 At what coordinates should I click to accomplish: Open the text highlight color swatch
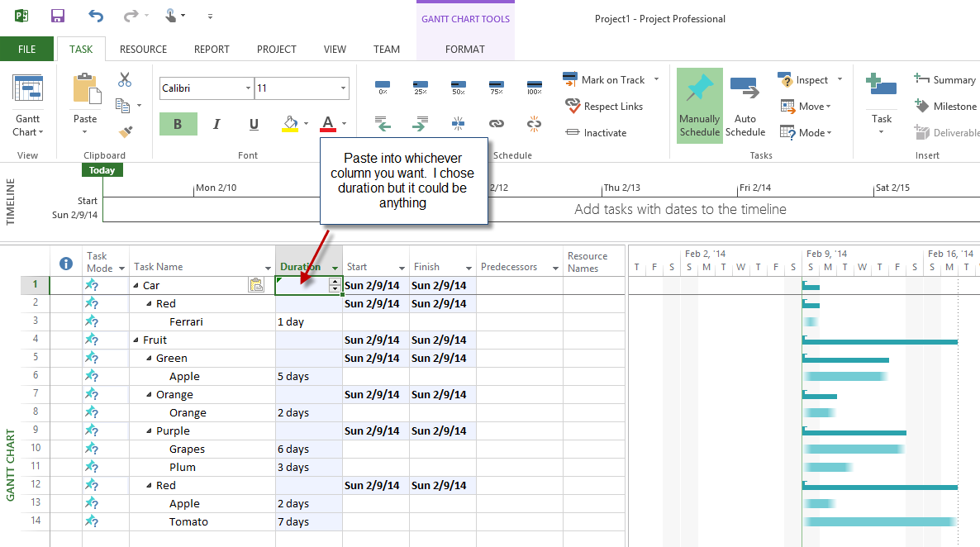pos(289,124)
